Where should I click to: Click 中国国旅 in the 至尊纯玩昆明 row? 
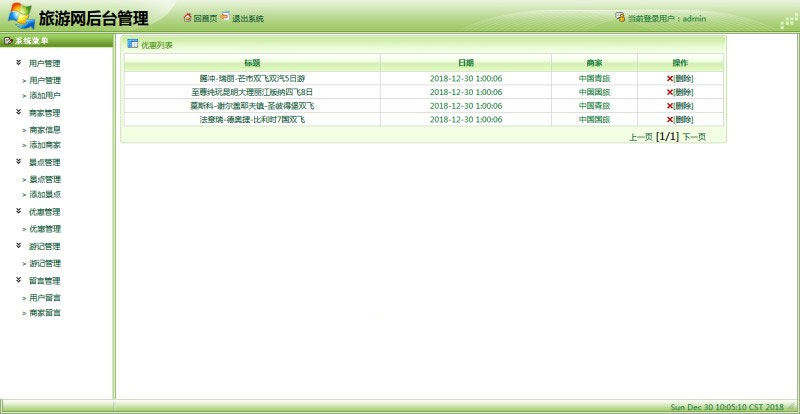pyautogui.click(x=594, y=92)
